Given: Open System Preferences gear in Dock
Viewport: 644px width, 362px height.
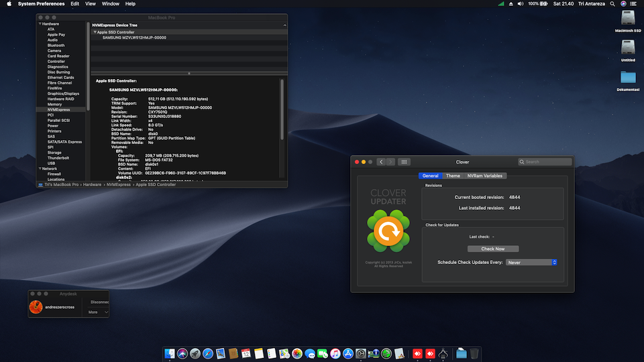Looking at the screenshot, I should [361, 353].
